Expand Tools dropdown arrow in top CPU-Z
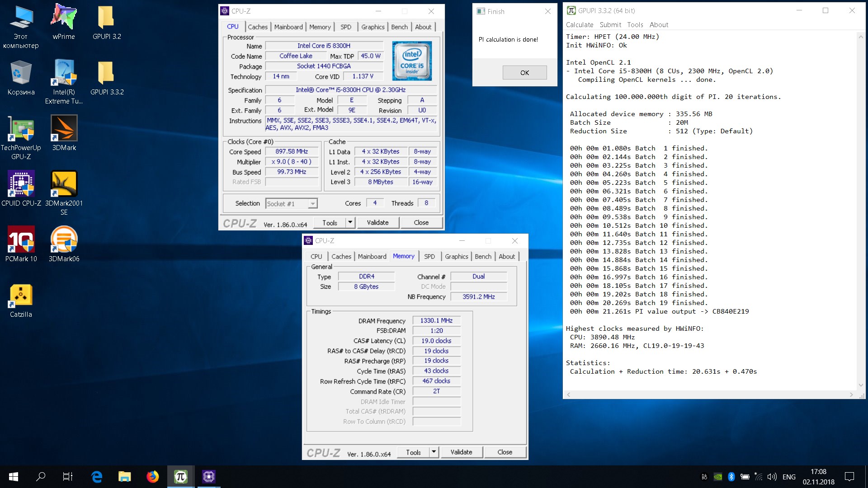Screen dimensions: 868x488 pyautogui.click(x=350, y=222)
